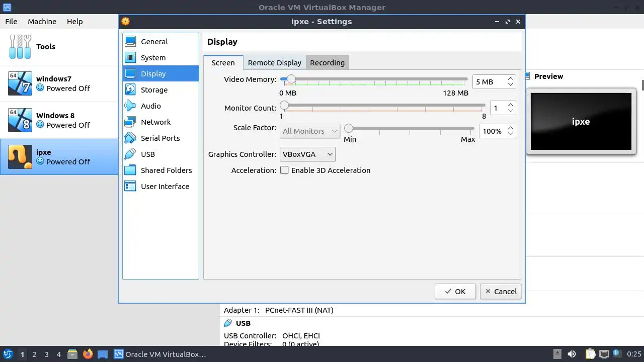Select the Display category in the sidebar
The image size is (644, 362).
(x=160, y=74)
